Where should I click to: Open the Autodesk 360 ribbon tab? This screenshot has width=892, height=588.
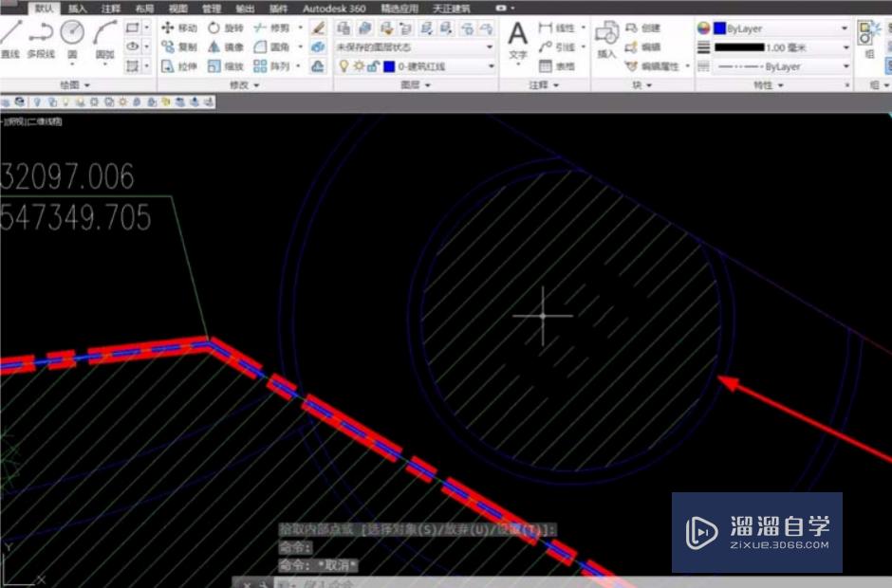click(x=334, y=9)
